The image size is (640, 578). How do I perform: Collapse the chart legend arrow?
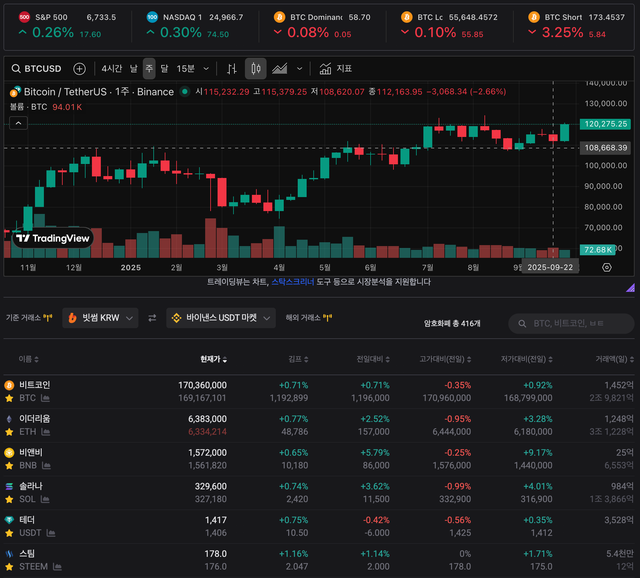(17, 123)
